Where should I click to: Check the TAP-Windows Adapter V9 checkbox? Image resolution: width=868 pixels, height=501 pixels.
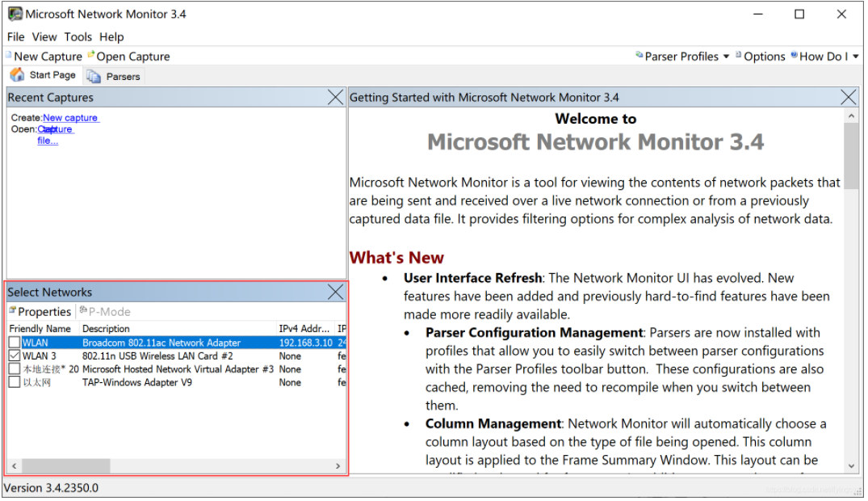tap(15, 383)
